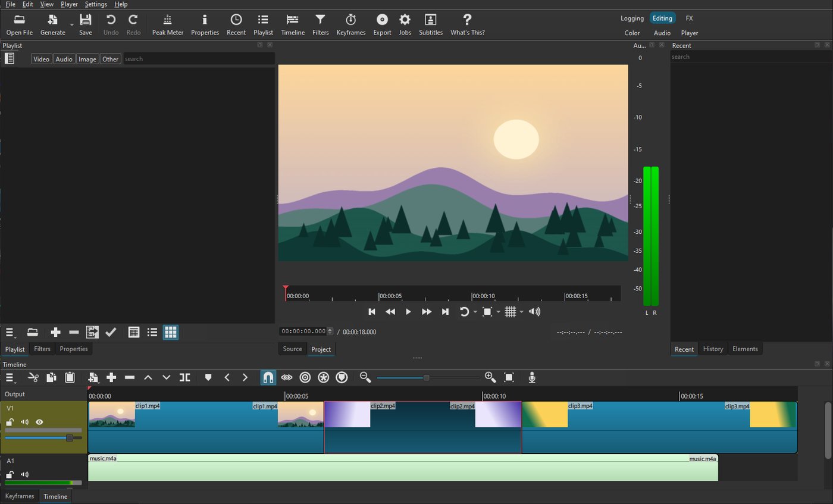The height and width of the screenshot is (504, 833).
Task: Start playback with the play button
Action: point(408,312)
